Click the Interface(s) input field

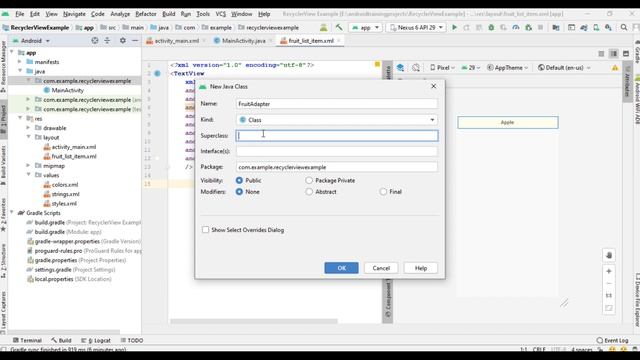(337, 151)
